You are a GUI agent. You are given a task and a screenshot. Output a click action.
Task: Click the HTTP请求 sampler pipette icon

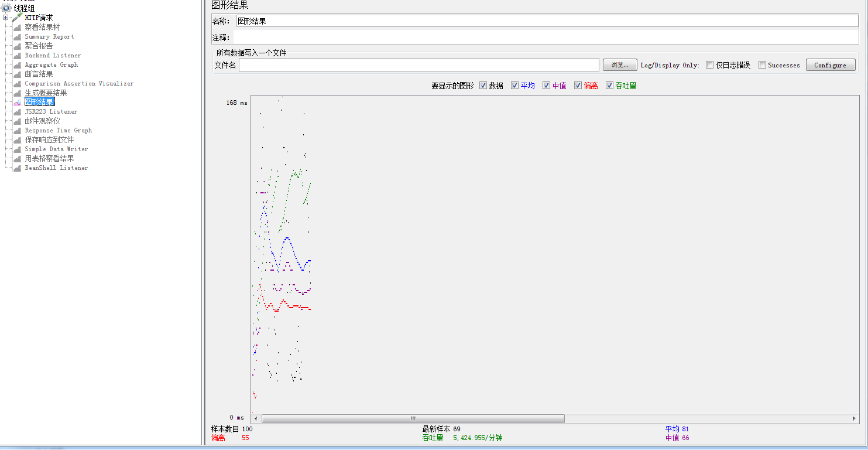[x=18, y=18]
